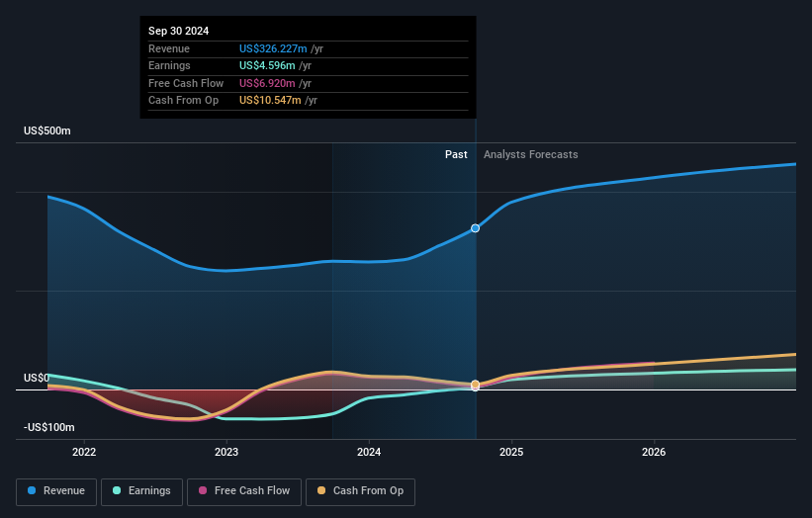The image size is (812, 518).
Task: Click the Free Cash Flow label in tooltip
Action: pyautogui.click(x=186, y=83)
